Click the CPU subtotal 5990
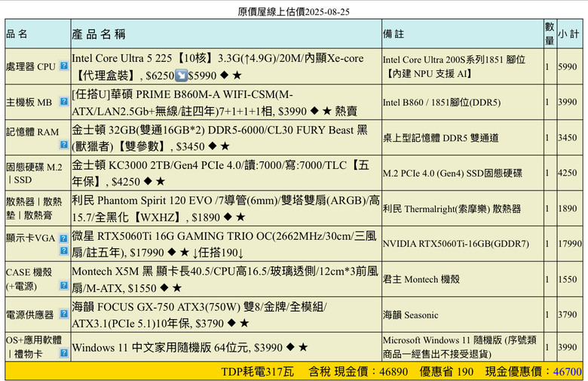588x381 pixels. [x=568, y=67]
